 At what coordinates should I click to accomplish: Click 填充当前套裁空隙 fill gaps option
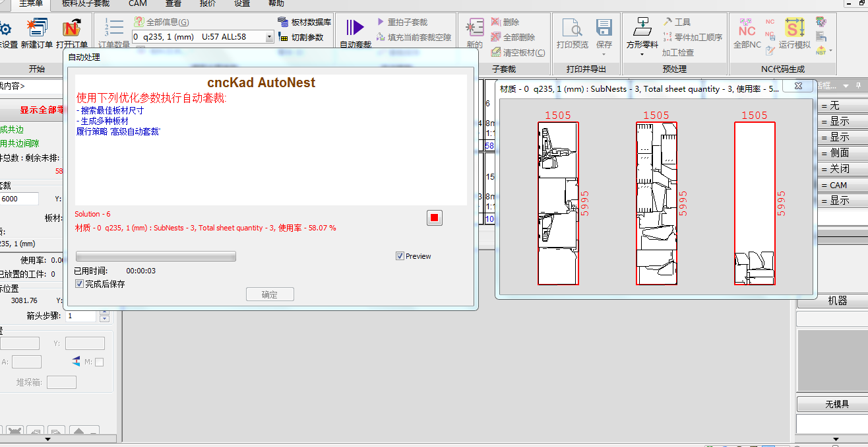[x=414, y=38]
